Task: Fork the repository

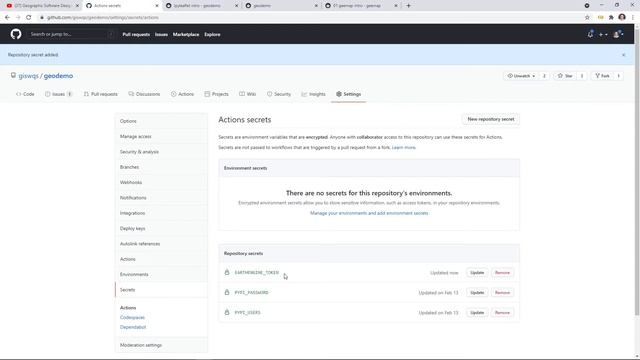Action: [602, 76]
